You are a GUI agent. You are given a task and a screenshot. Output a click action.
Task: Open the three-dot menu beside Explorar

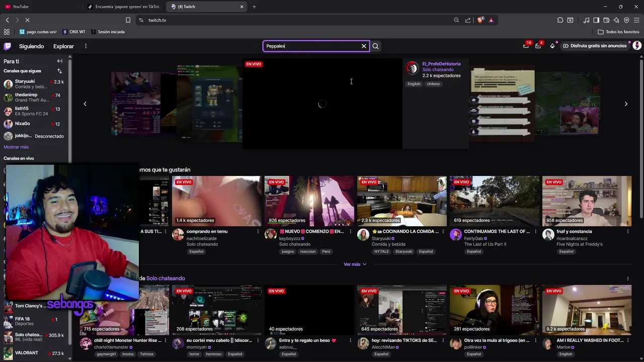pyautogui.click(x=86, y=46)
